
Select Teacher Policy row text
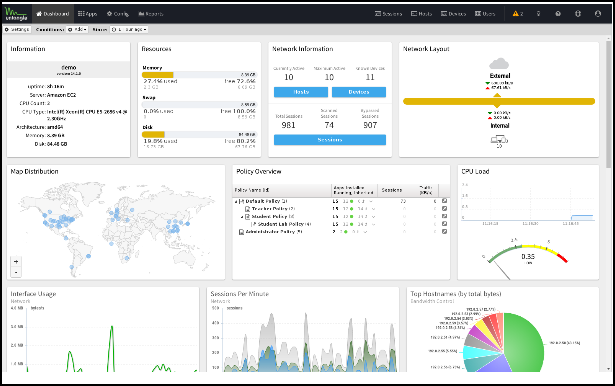pyautogui.click(x=273, y=209)
